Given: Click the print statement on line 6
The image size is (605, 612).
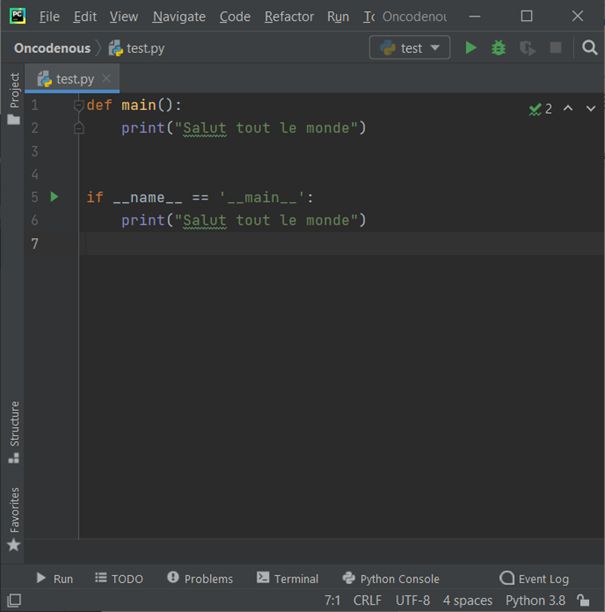Looking at the screenshot, I should click(244, 220).
